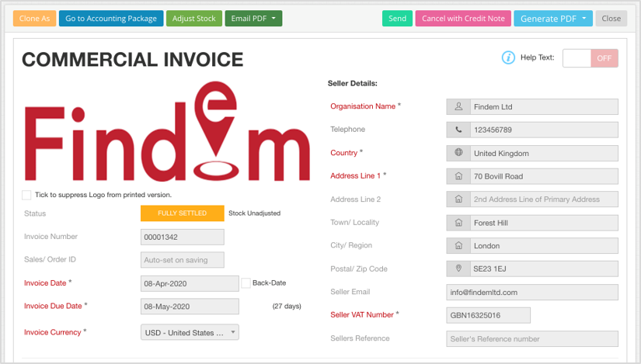Viewport: 641px width, 364px height.
Task: Click the Clone As button
Action: coord(34,19)
